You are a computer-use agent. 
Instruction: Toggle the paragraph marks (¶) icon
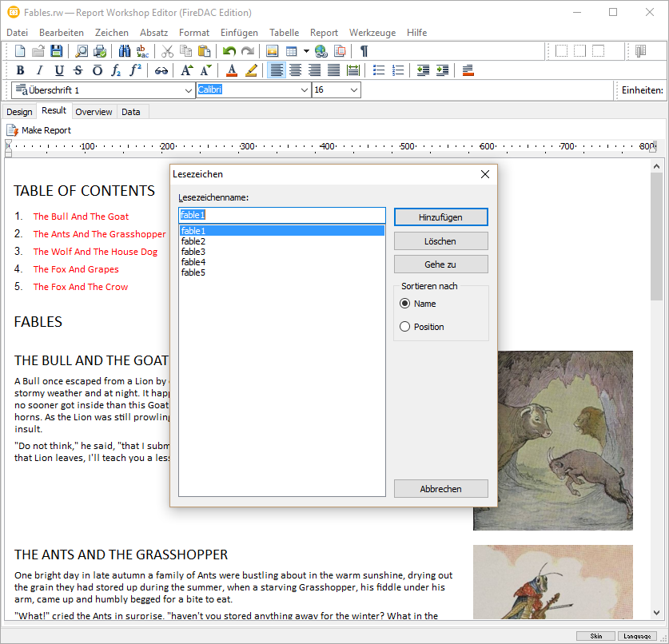coord(364,51)
